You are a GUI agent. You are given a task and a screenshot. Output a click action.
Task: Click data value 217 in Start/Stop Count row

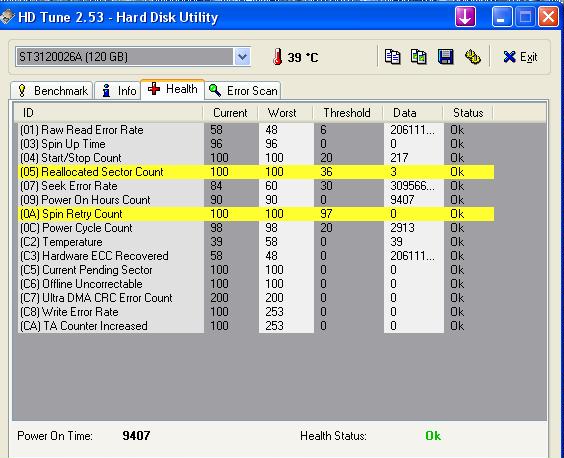[399, 158]
